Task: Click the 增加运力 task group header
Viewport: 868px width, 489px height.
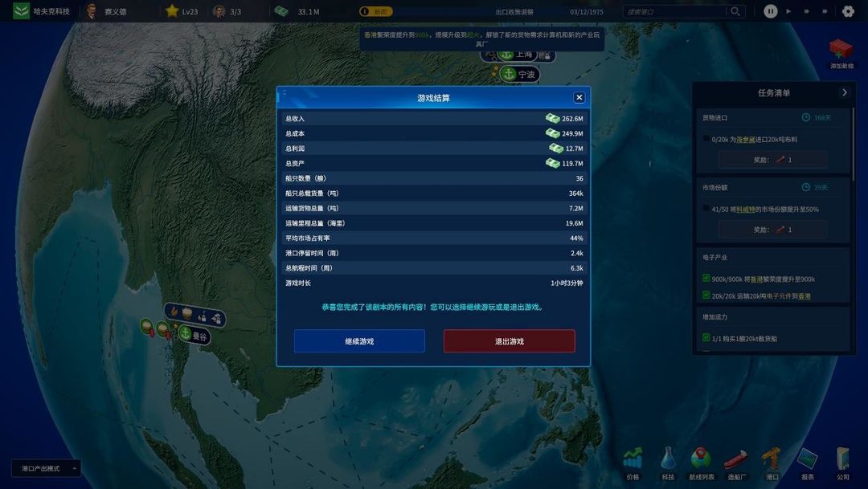Action: [714, 317]
